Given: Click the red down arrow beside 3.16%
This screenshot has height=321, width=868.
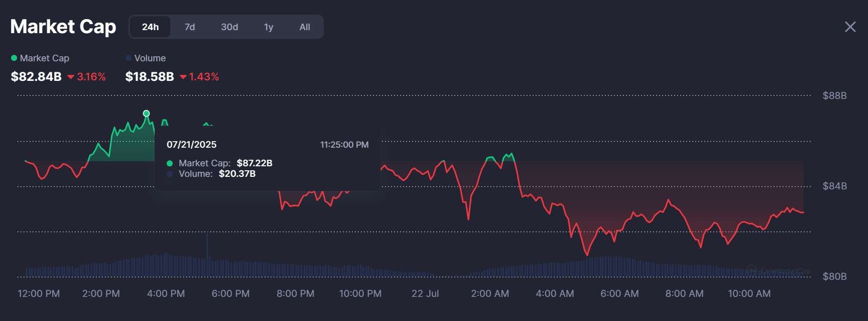Looking at the screenshot, I should tap(71, 77).
